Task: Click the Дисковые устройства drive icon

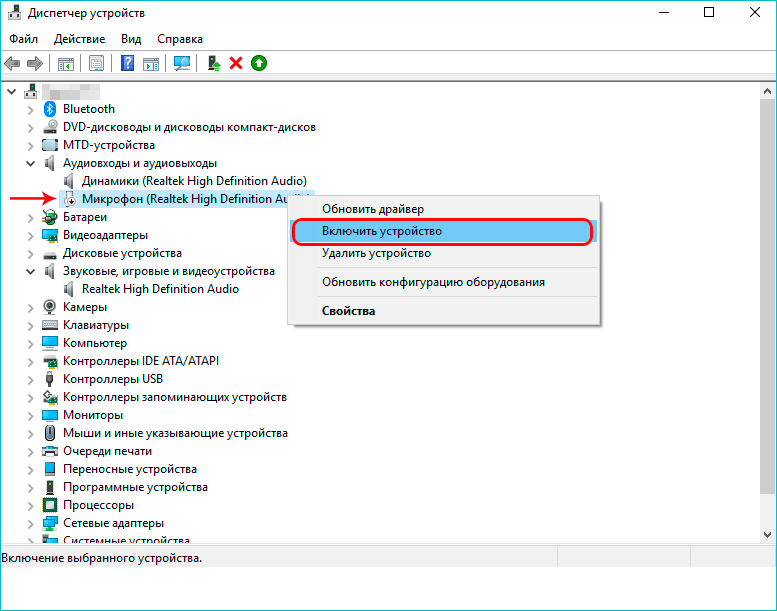Action: pyautogui.click(x=50, y=255)
